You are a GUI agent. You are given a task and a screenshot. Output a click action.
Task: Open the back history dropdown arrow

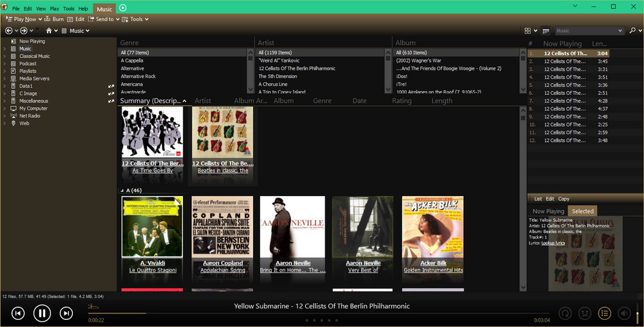17,31
